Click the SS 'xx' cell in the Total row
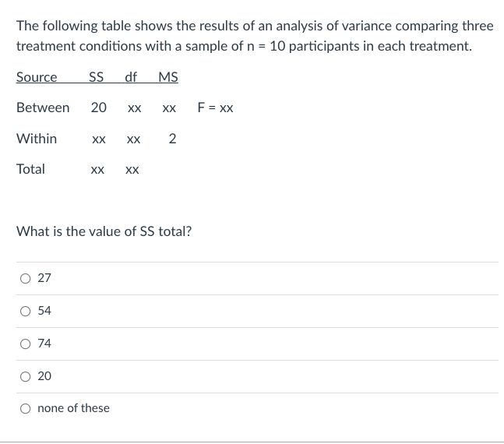This screenshot has height=444, width=504. click(x=98, y=170)
